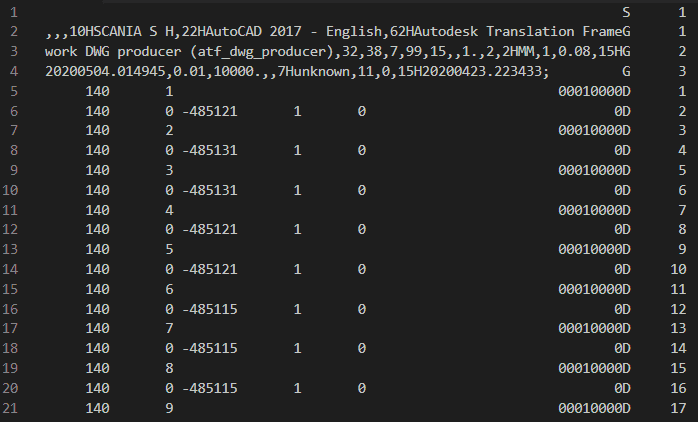The image size is (698, 422).
Task: Select line number 21 in the gutter
Action: 10,408
